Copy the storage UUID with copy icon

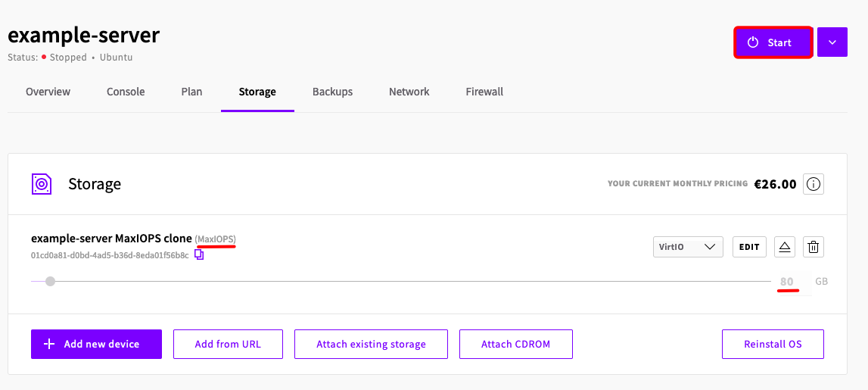click(x=199, y=255)
